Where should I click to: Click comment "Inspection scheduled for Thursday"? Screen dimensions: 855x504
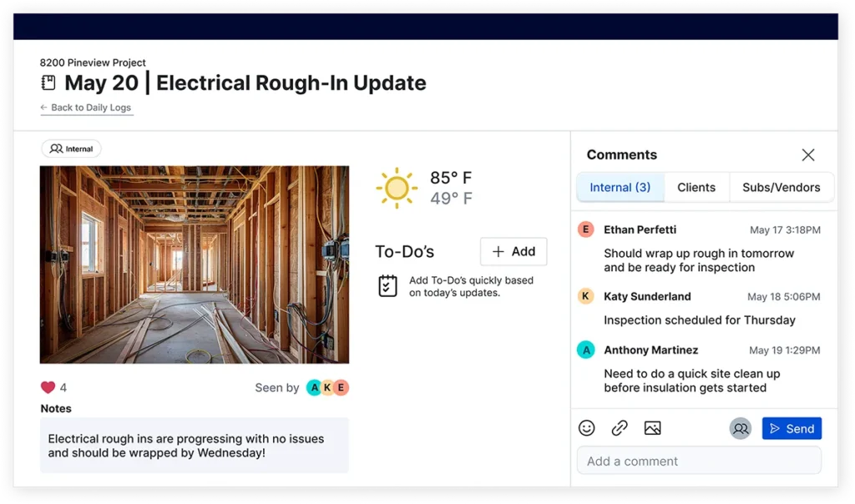coord(700,320)
